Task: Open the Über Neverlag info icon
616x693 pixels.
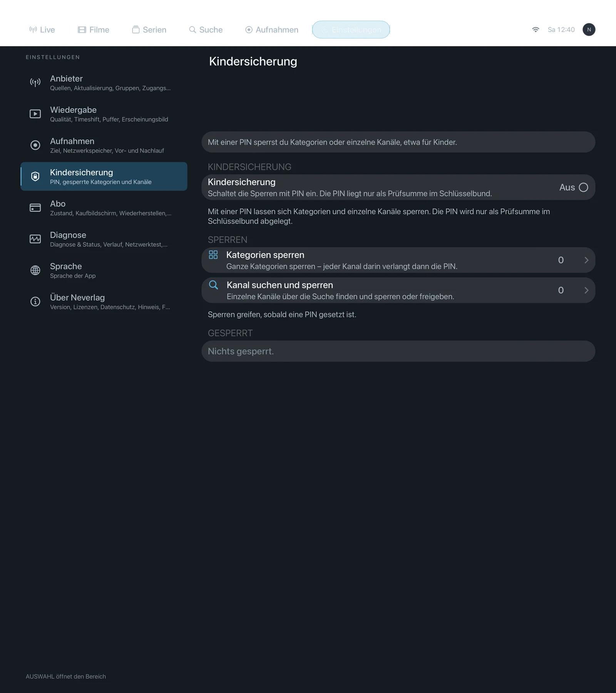Action: click(x=35, y=301)
